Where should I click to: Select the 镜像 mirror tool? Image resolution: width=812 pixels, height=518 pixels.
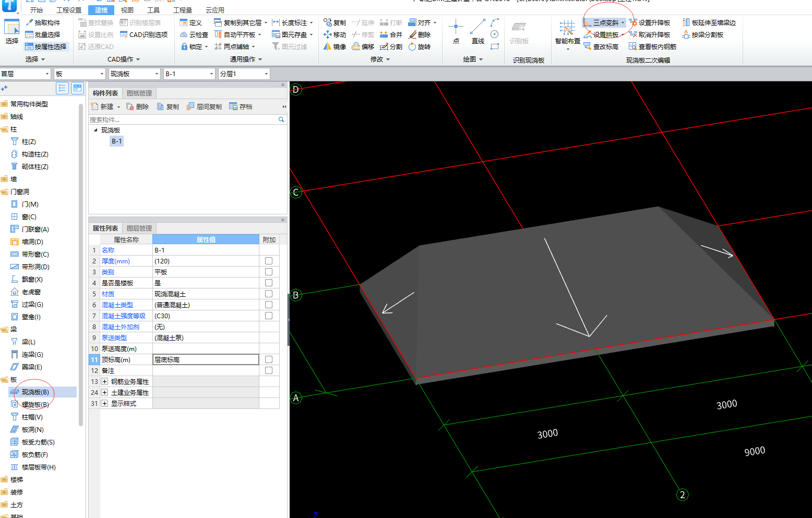pos(335,46)
